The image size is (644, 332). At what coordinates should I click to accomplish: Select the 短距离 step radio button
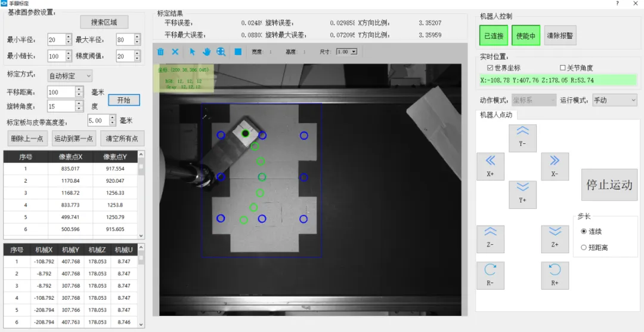coord(584,247)
